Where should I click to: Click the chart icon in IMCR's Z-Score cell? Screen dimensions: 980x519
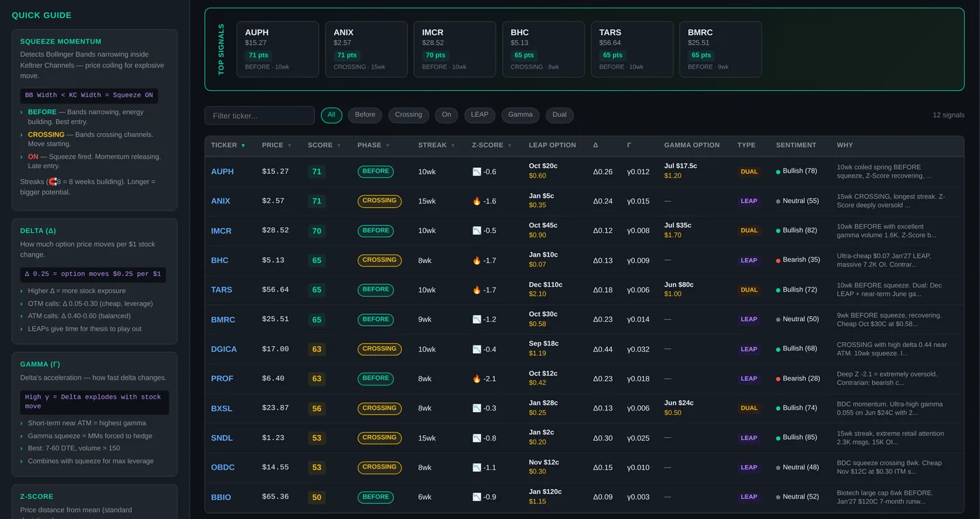tap(477, 231)
